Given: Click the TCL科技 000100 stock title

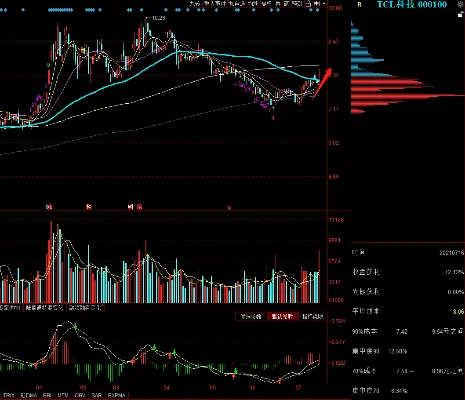Looking at the screenshot, I should click(412, 4).
